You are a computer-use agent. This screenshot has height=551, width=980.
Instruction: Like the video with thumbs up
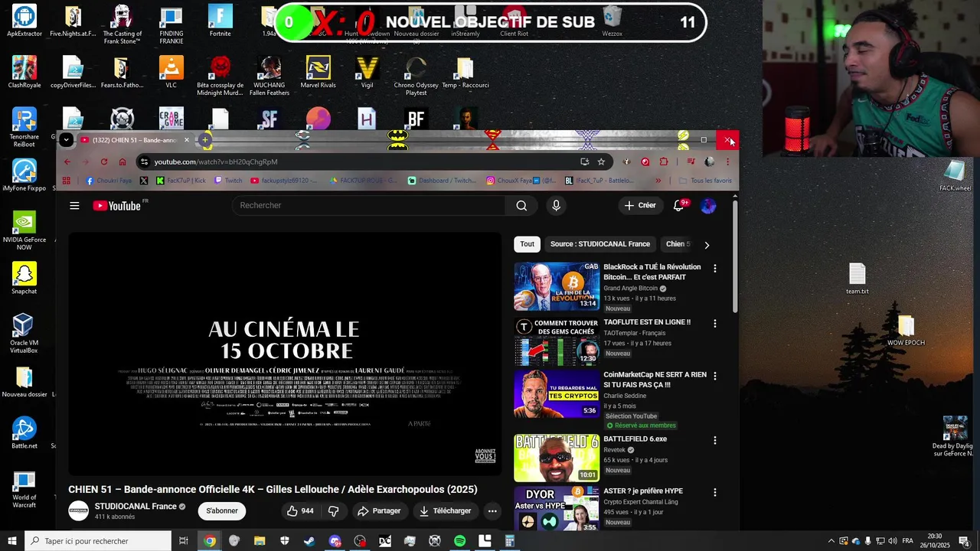click(299, 510)
